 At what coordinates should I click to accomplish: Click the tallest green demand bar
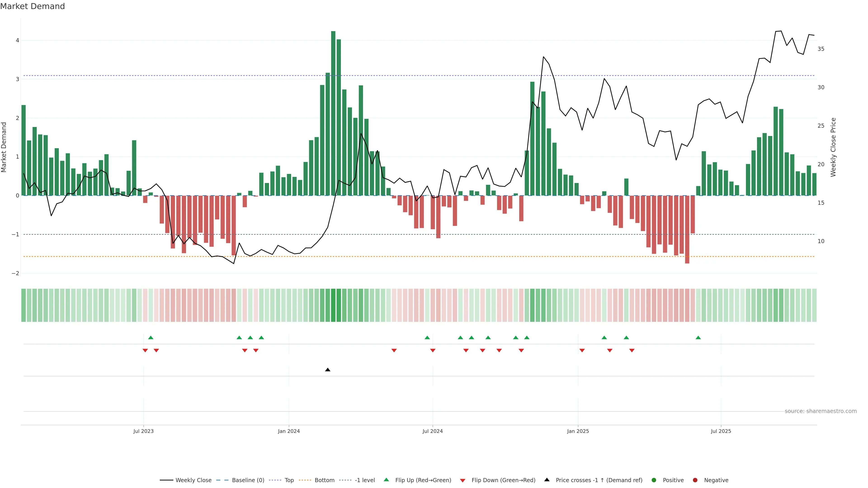tap(333, 113)
